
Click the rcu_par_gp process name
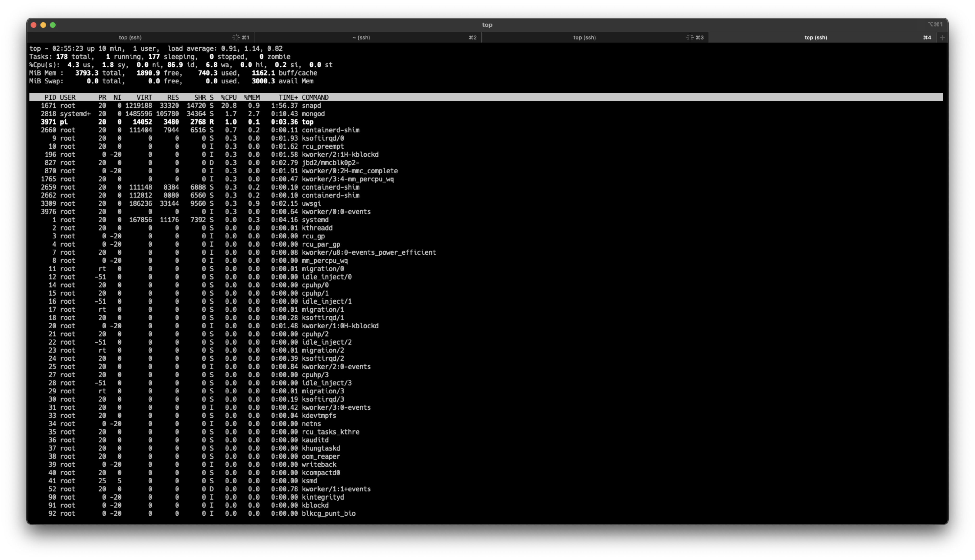tap(321, 244)
